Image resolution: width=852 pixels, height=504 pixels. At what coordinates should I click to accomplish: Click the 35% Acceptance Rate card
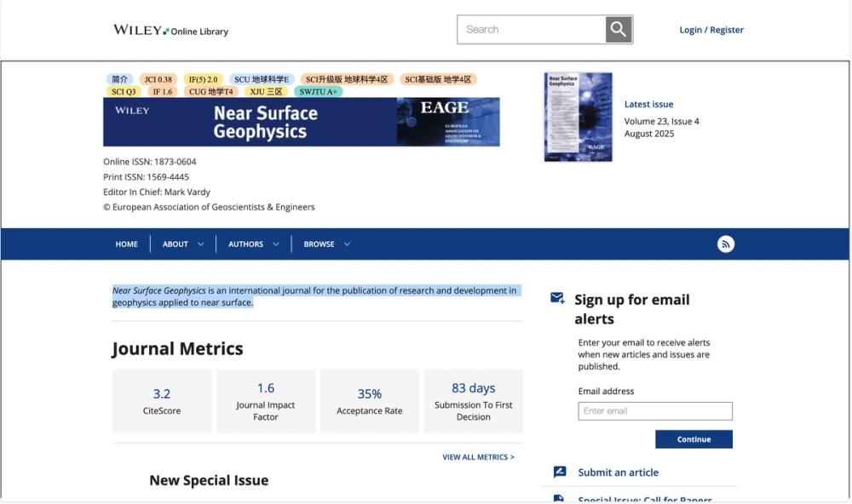pos(370,401)
